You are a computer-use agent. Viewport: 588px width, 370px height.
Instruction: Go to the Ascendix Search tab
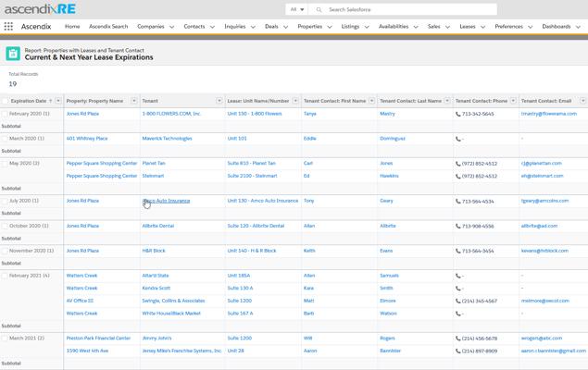point(108,27)
